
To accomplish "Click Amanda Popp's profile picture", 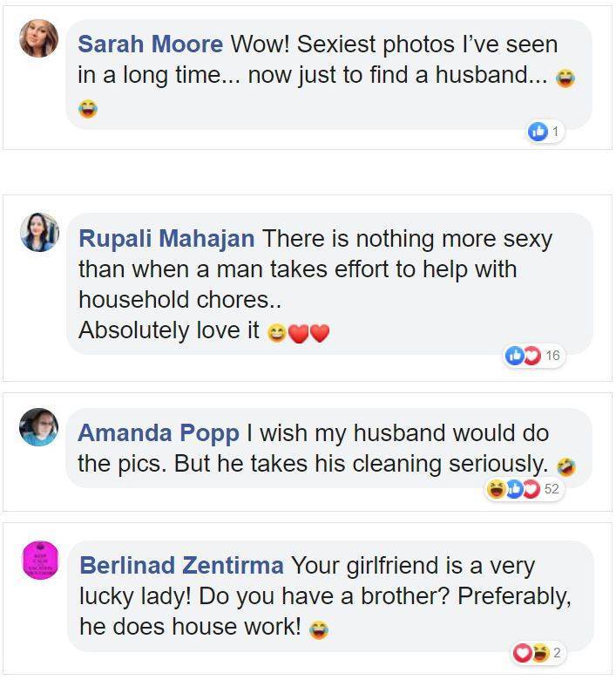I will (39, 427).
